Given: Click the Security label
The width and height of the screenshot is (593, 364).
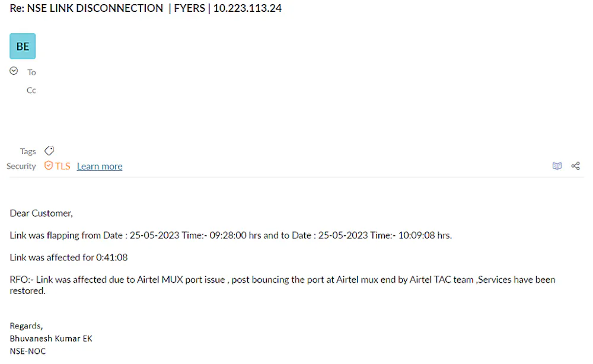Looking at the screenshot, I should (x=21, y=166).
